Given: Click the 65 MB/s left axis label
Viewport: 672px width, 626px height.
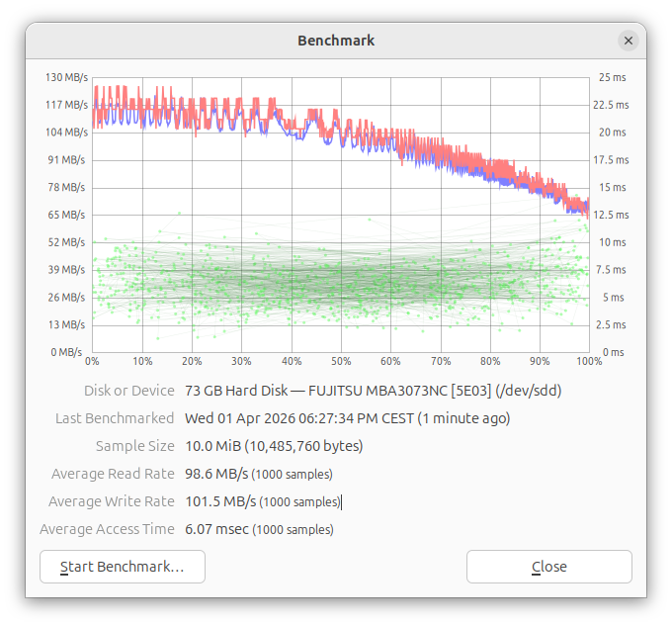Looking at the screenshot, I should pos(67,215).
